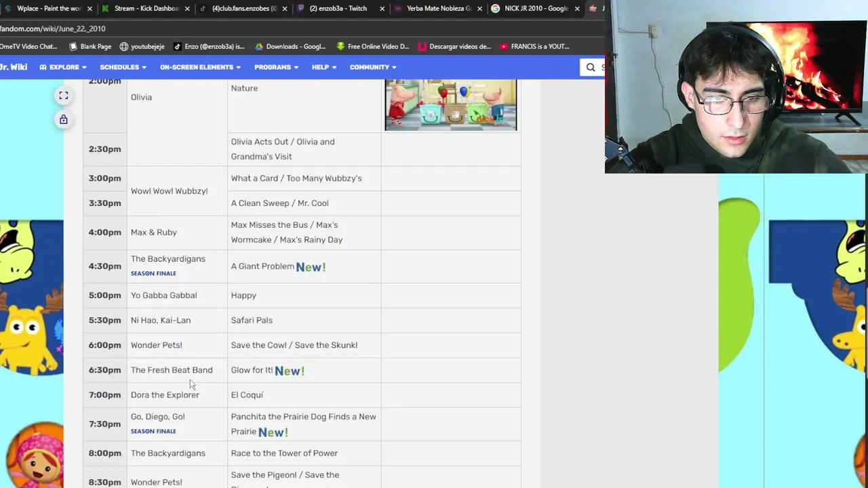Screen dimensions: 868x488
Task: Click 'What a Card / Too Many Wubbzy's'
Action: pos(296,178)
